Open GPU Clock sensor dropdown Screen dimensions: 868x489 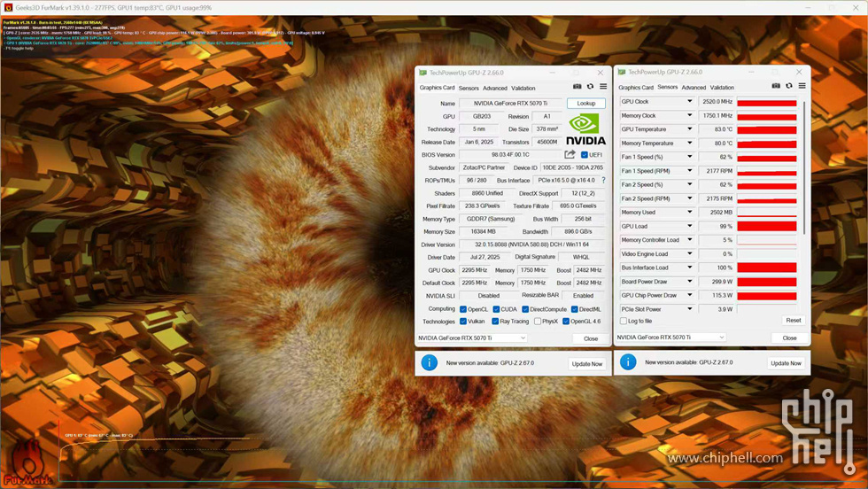point(689,102)
